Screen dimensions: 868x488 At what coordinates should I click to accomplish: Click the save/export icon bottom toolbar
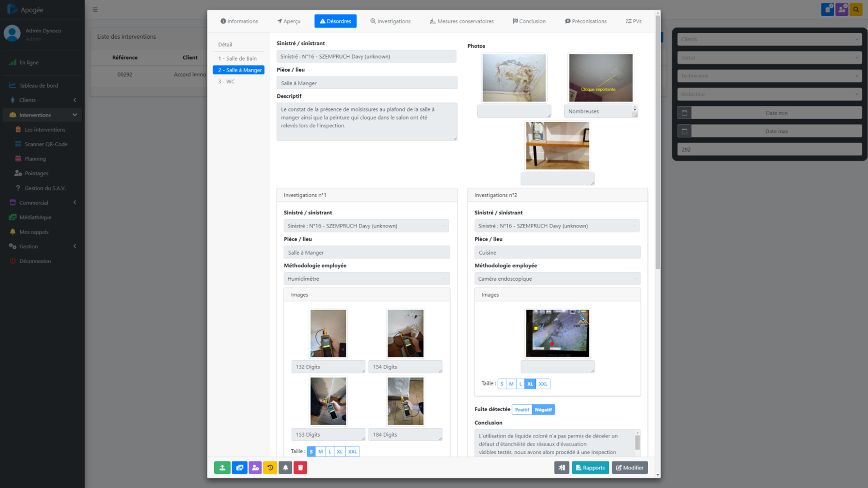point(222,468)
